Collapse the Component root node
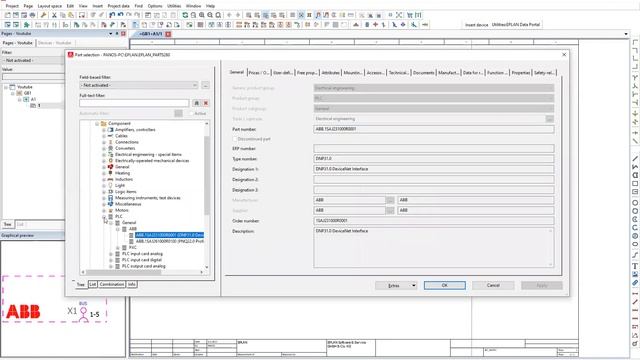The image size is (640, 360). (97, 124)
